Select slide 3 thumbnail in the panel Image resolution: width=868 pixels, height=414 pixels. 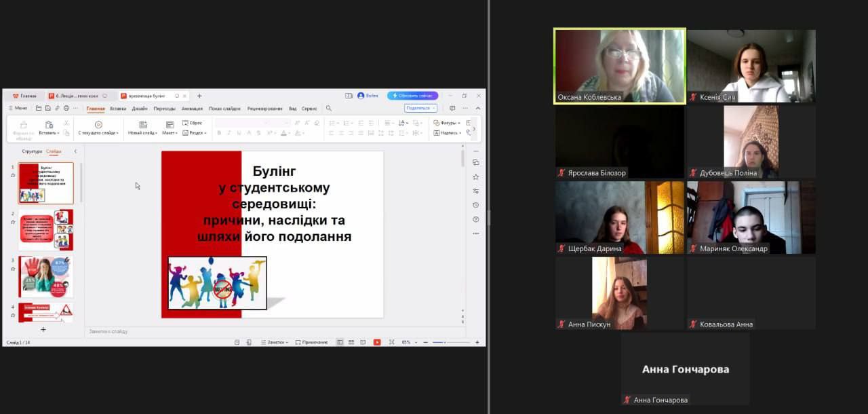point(46,276)
